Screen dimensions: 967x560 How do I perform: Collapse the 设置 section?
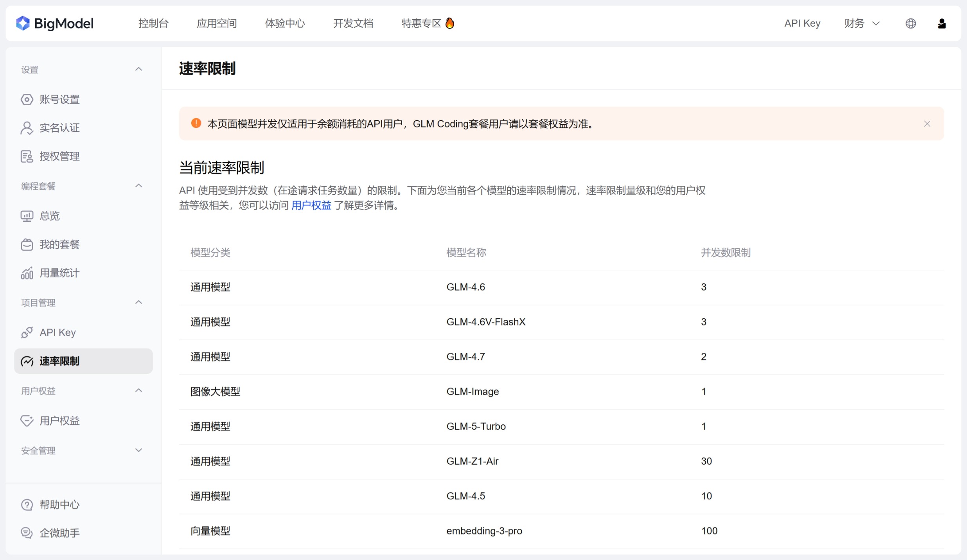coord(138,69)
